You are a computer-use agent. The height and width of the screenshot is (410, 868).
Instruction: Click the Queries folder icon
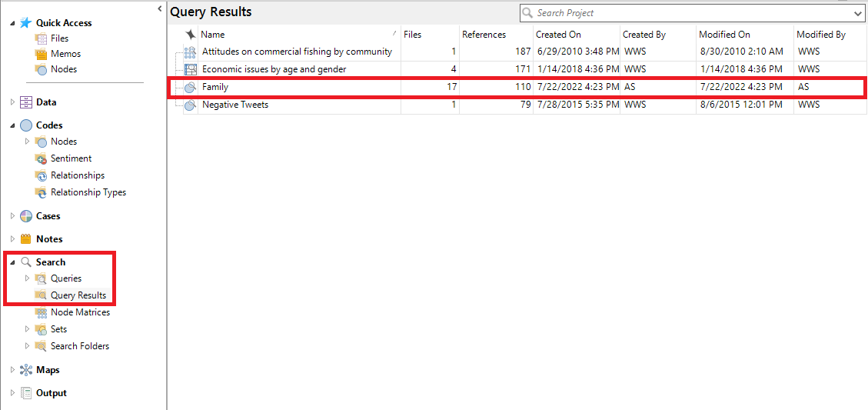[x=41, y=278]
